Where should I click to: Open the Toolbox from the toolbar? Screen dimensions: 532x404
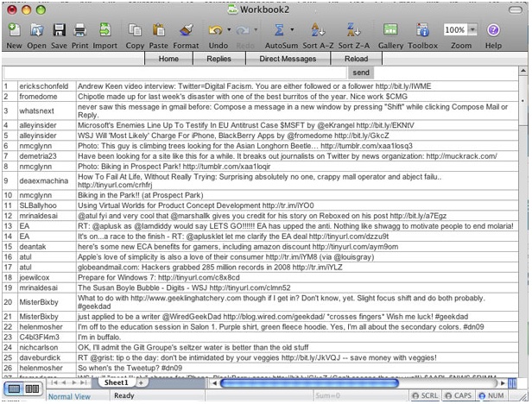[422, 31]
